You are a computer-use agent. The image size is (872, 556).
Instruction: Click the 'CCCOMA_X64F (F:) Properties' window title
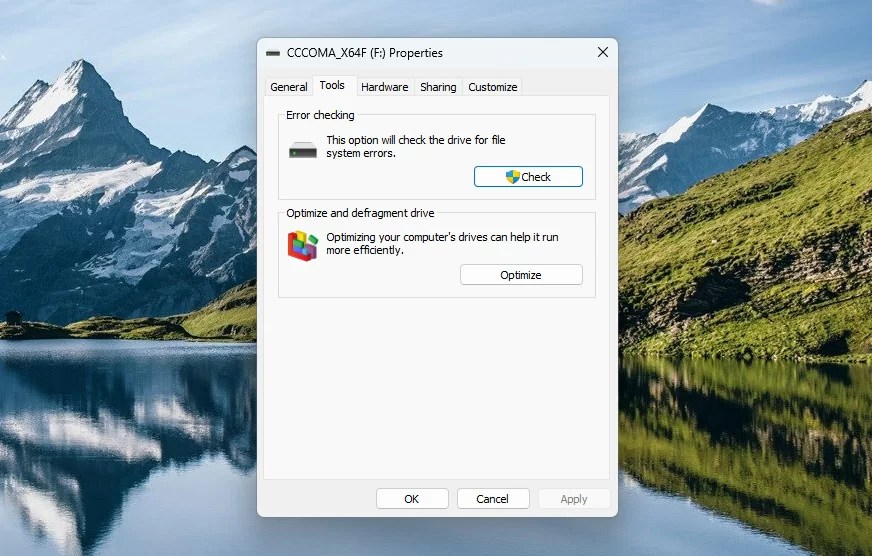point(365,53)
